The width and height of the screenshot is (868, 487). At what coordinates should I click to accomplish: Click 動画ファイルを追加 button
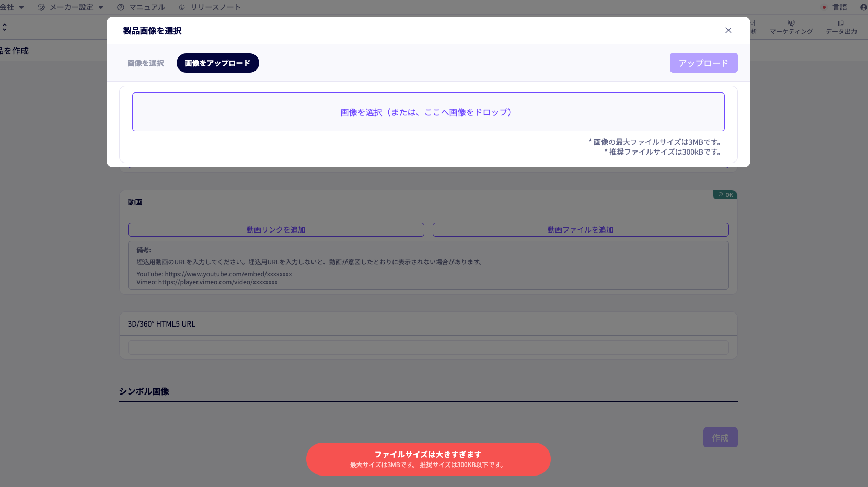(x=581, y=230)
